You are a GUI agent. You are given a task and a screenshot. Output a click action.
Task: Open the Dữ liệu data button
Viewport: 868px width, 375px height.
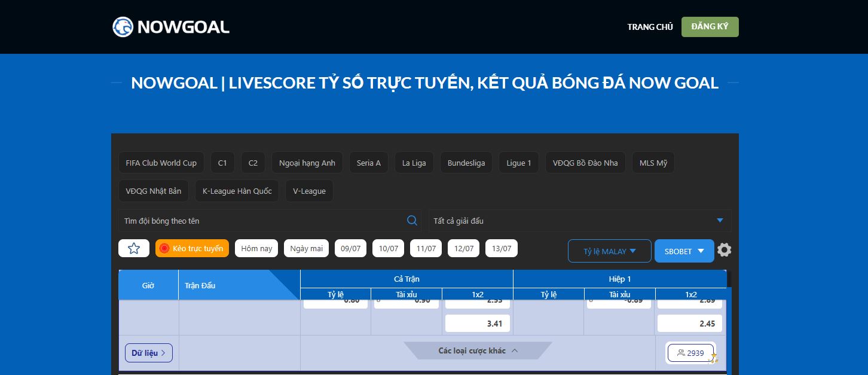[149, 353]
